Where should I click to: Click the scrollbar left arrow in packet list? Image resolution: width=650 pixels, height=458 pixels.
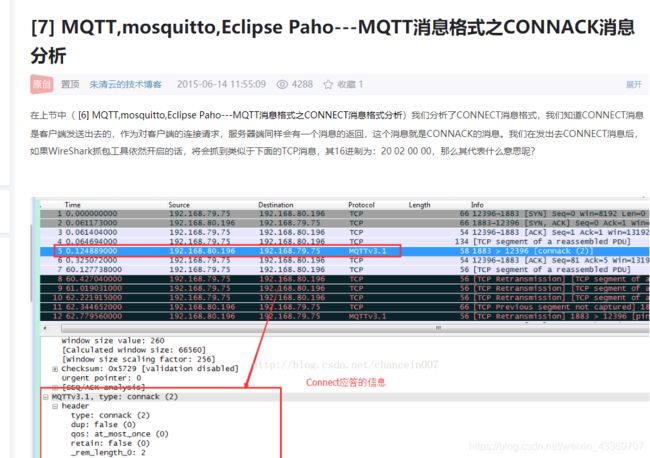coord(45,328)
